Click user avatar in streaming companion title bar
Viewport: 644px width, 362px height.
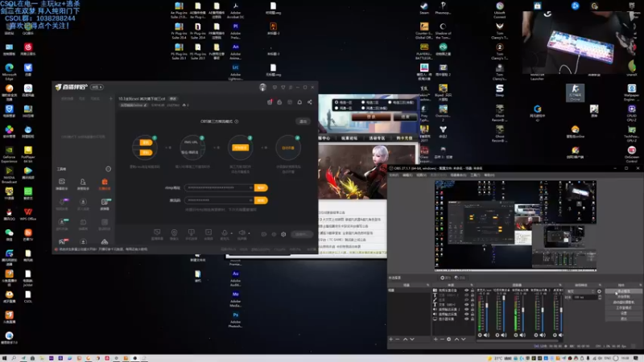(263, 87)
